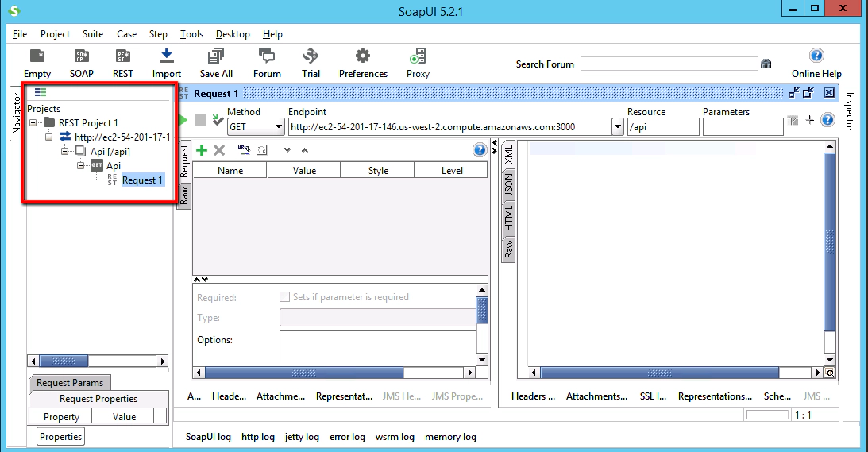Click the response pane vertical scrollbar
This screenshot has width=868, height=452.
[829, 241]
